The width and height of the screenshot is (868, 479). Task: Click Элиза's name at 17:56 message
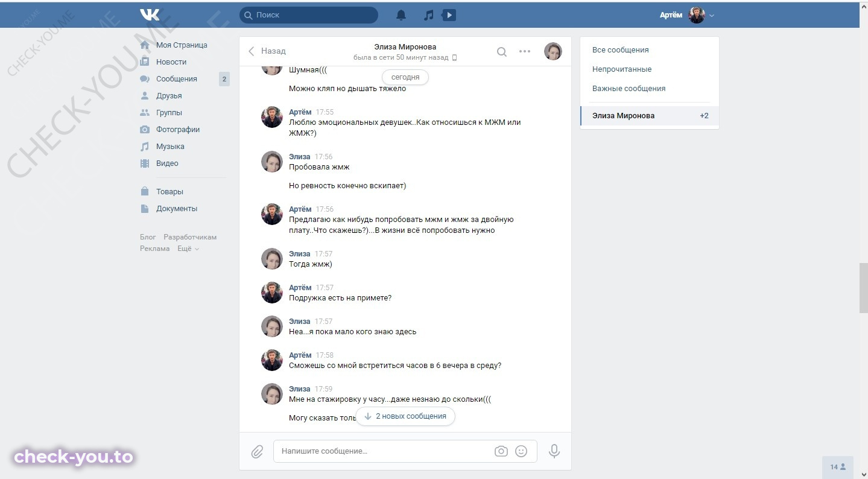300,157
